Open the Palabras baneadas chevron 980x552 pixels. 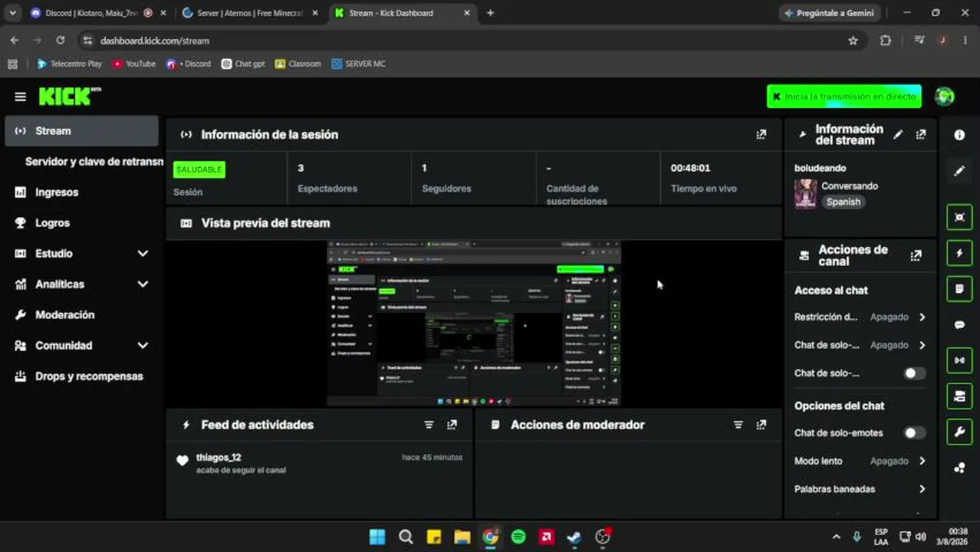click(922, 489)
